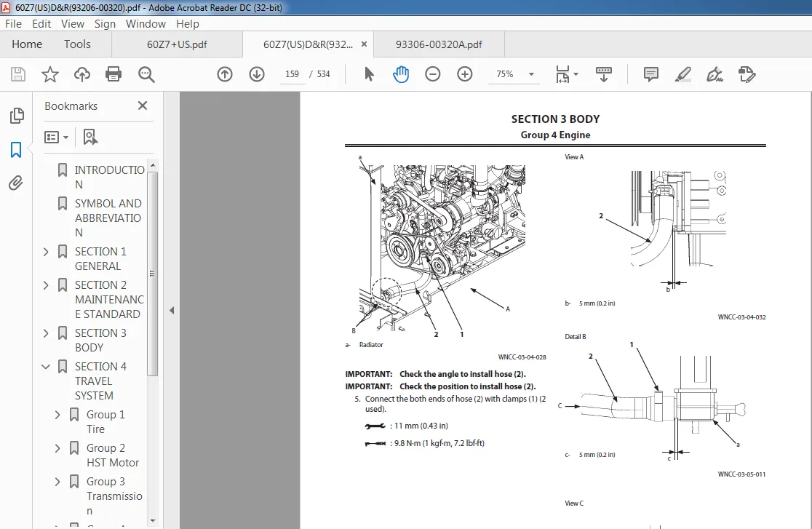The image size is (812, 529).
Task: Switch to the Tools tab
Action: coord(77,44)
